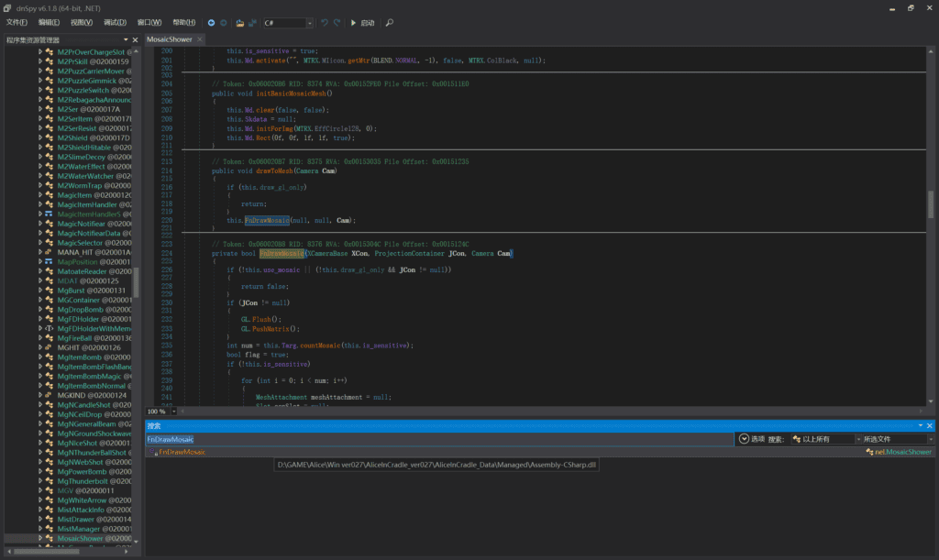
Task: Close the 搜索 search panel
Action: coord(930,426)
